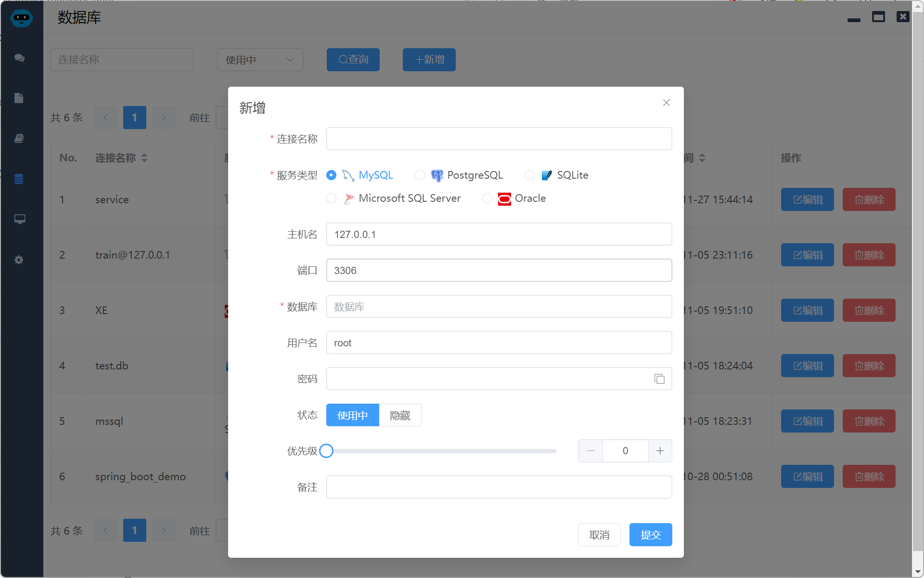Delete the spring_boot_demo row
This screenshot has height=578, width=924.
[x=869, y=476]
